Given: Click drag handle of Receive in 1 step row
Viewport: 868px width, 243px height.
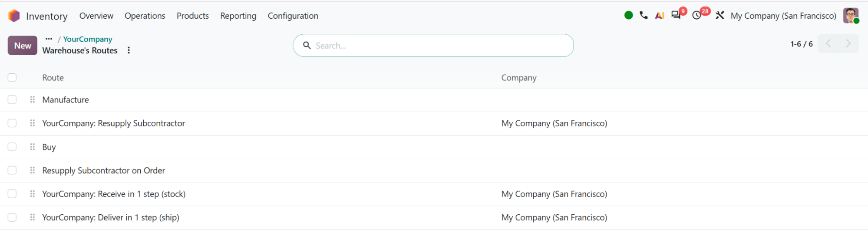Looking at the screenshot, I should [32, 194].
